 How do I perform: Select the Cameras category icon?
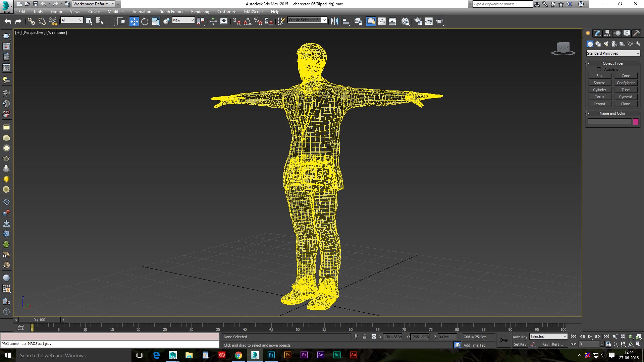(x=614, y=44)
